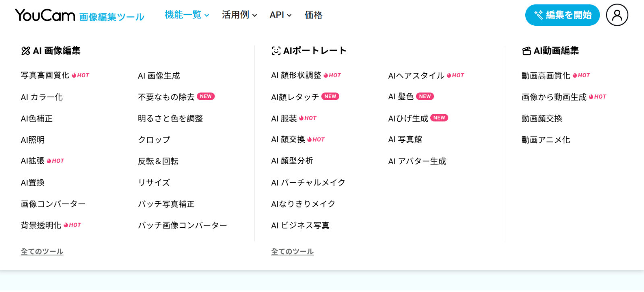Screen dimensions: 644x292
Task: Expand the 活用例 dropdown
Action: tap(239, 15)
